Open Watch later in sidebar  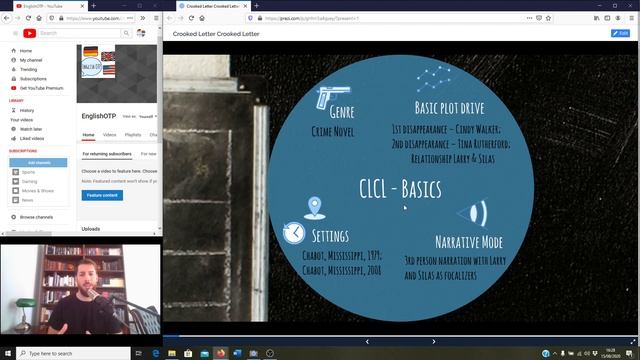coord(31,129)
